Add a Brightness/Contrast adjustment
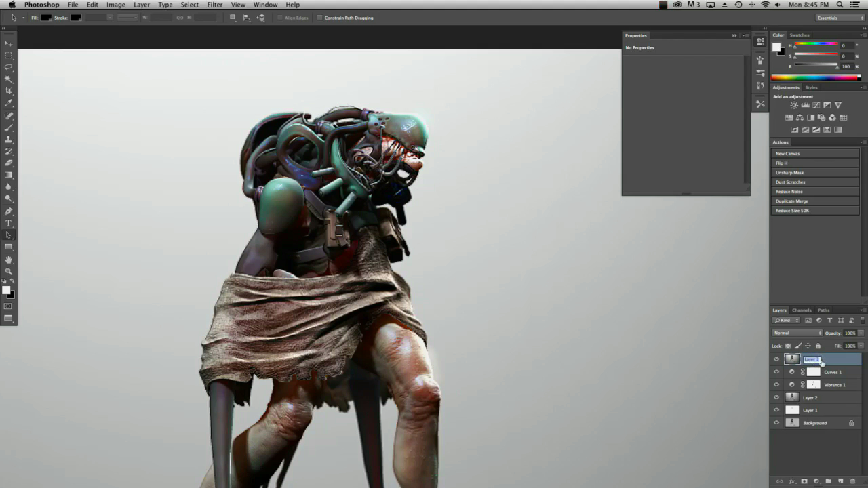Screen dimensions: 868x488 click(x=794, y=105)
